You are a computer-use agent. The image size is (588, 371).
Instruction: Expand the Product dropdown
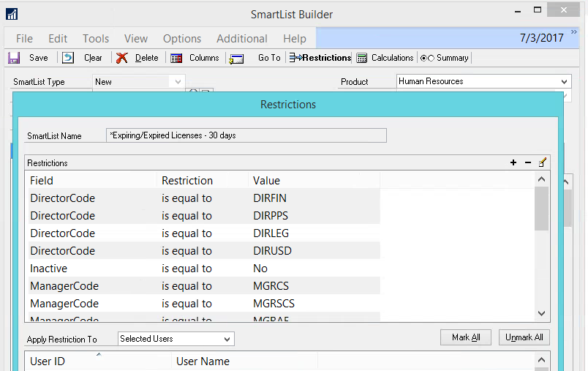pos(564,81)
